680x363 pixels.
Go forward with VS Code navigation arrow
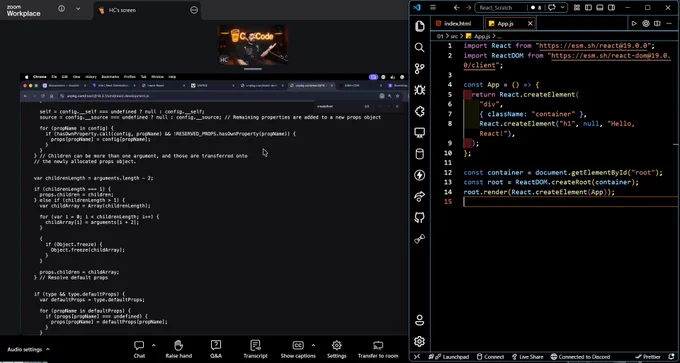tap(468, 7)
